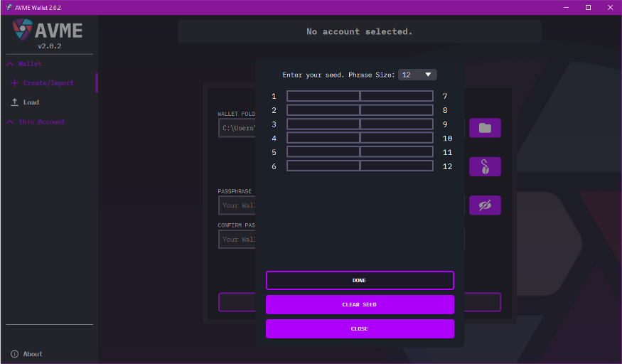
Task: Click the AVME icon in the title bar
Action: pos(9,8)
